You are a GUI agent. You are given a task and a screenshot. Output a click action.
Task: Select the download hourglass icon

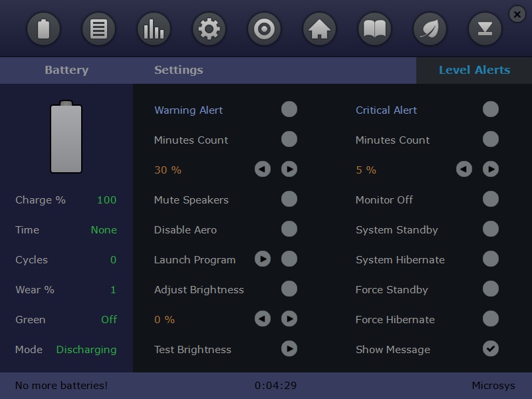485,29
